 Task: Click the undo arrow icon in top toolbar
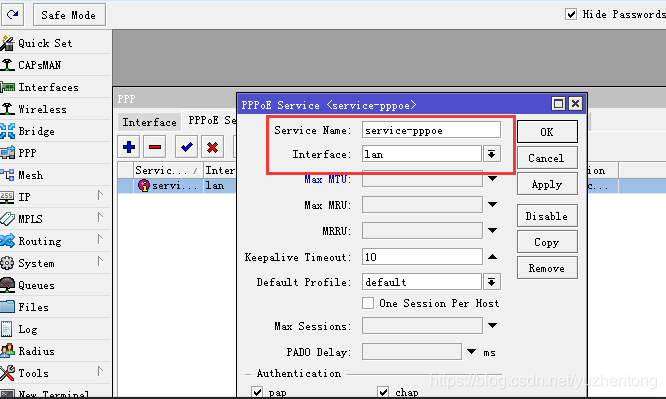click(13, 15)
